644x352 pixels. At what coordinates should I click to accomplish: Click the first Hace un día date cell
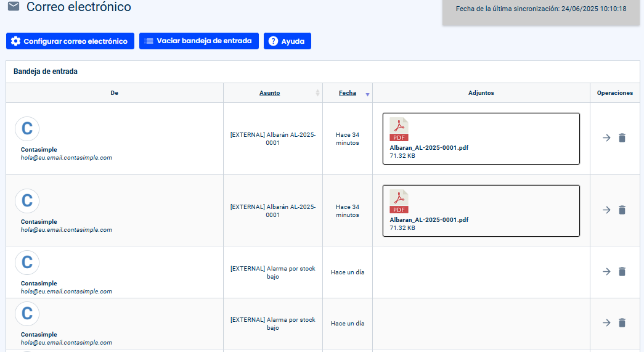[348, 272]
